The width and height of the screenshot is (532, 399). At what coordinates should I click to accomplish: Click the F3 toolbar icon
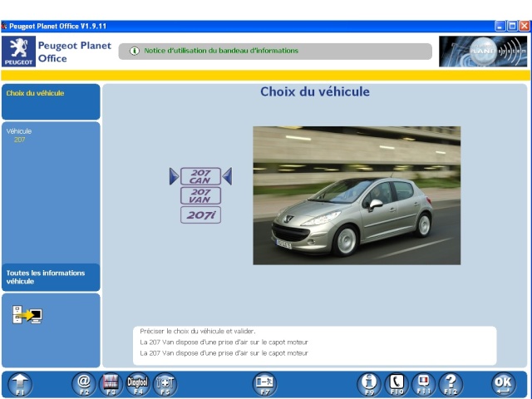coord(111,385)
